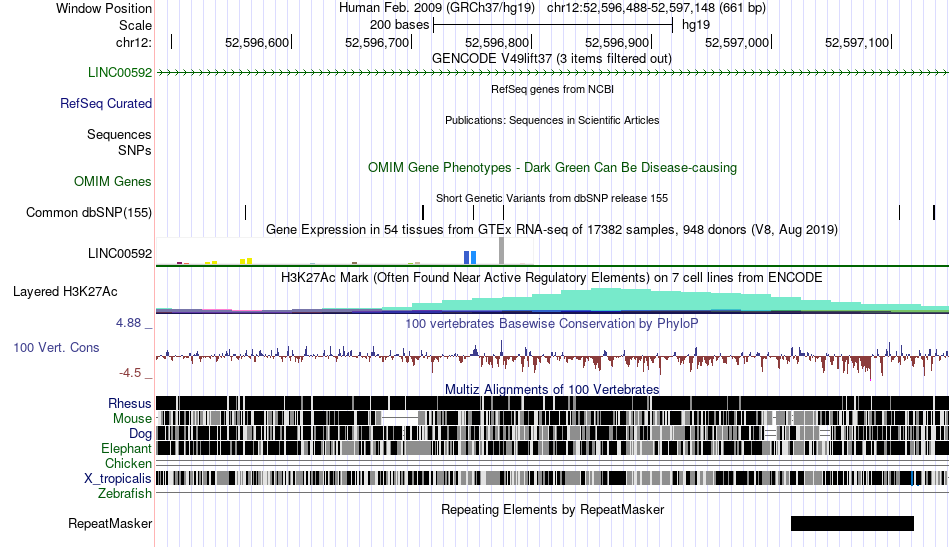Click the gap line in Mouse alignment row
This screenshot has height=547, width=950.
point(400,418)
